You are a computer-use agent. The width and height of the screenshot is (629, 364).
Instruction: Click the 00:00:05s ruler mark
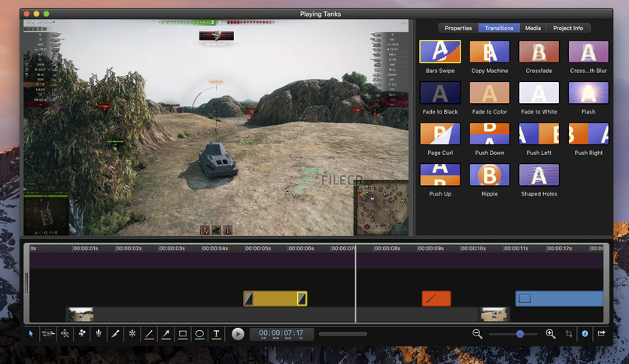pos(258,248)
